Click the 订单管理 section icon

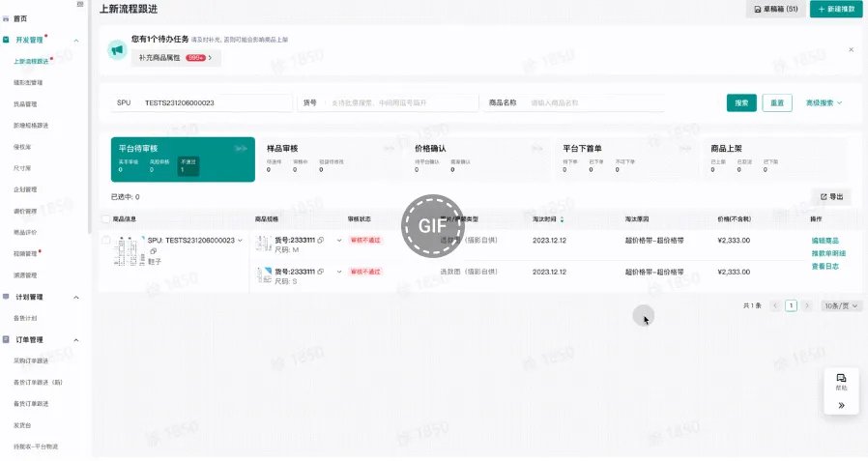[x=6, y=339]
